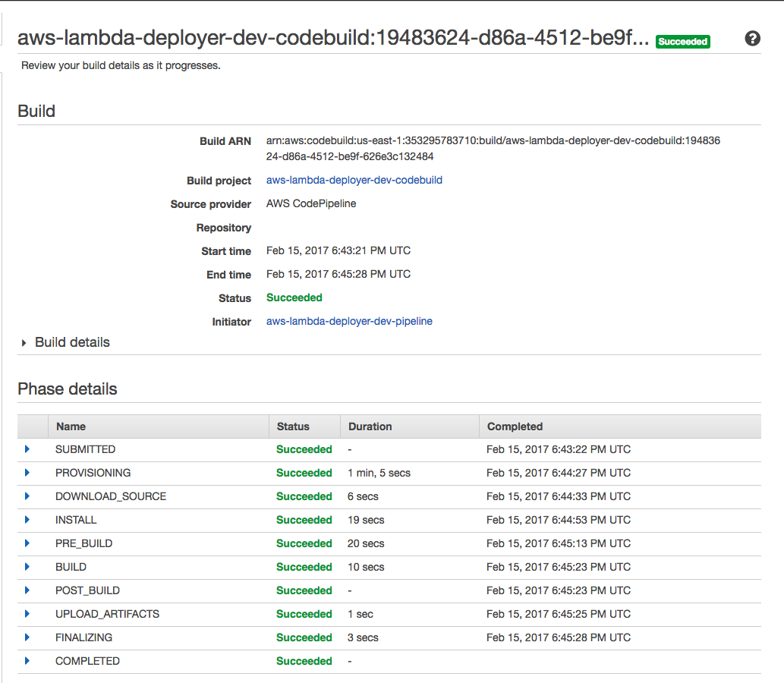Expand the PRE_BUILD phase row
Image resolution: width=784 pixels, height=683 pixels.
(28, 543)
